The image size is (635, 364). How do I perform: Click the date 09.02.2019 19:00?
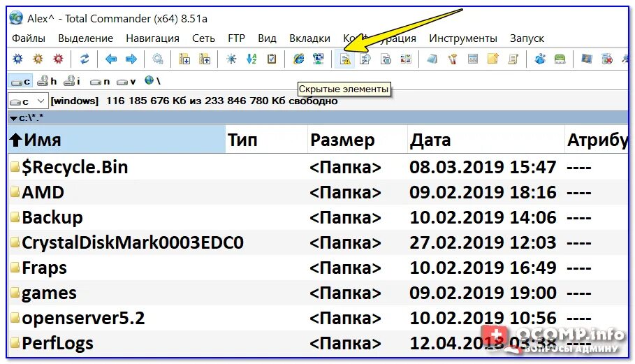tap(483, 293)
